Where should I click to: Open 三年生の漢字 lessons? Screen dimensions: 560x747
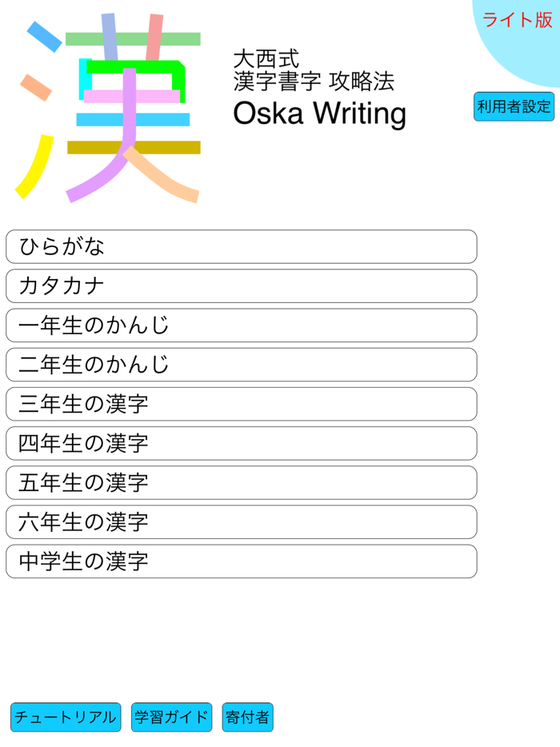[240, 404]
